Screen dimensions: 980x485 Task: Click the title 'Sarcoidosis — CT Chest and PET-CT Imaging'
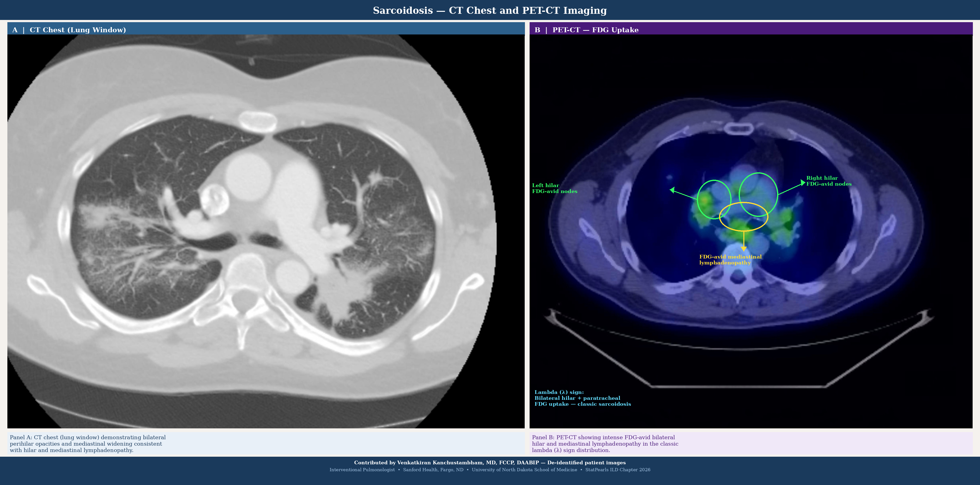(x=490, y=10)
